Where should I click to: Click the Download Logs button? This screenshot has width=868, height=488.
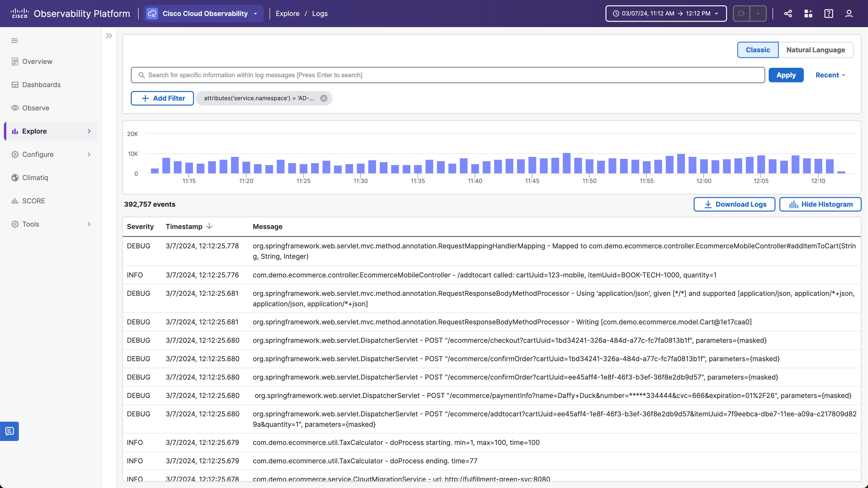click(x=734, y=204)
